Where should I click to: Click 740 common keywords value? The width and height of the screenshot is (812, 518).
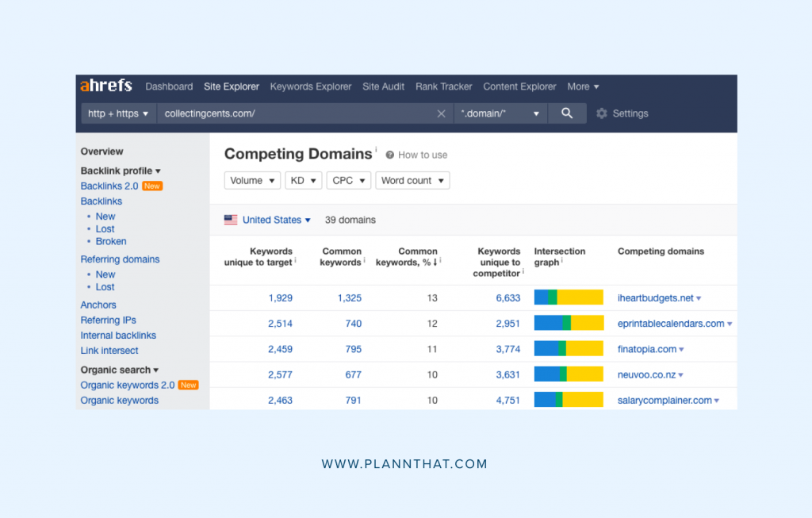pyautogui.click(x=354, y=324)
